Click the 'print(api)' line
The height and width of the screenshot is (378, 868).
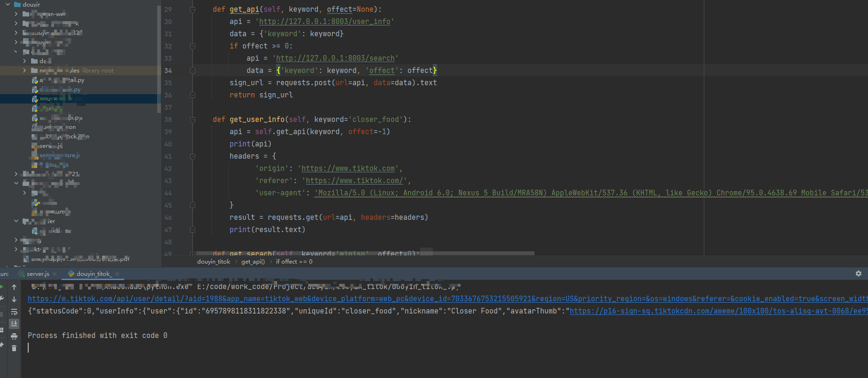(x=250, y=144)
